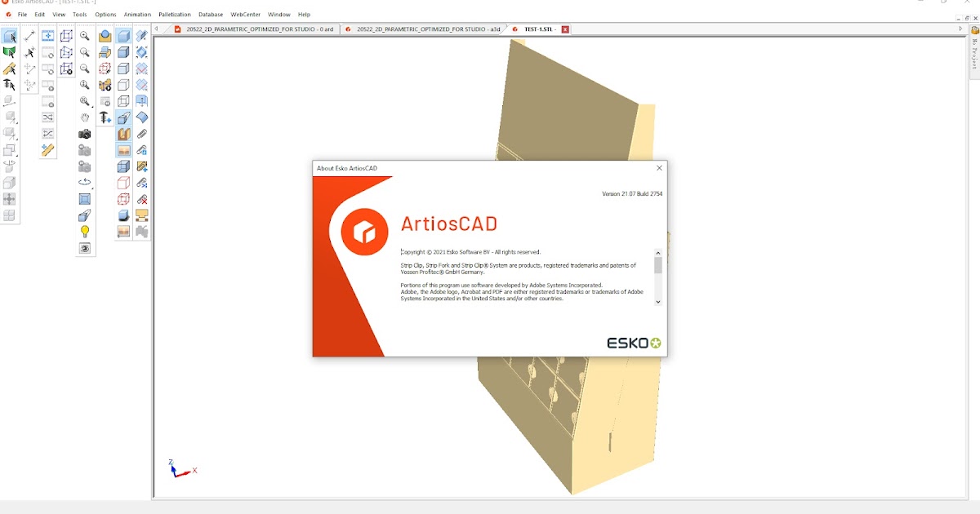Open the Palletization menu
Image resolution: width=980 pixels, height=514 pixels.
tap(174, 14)
